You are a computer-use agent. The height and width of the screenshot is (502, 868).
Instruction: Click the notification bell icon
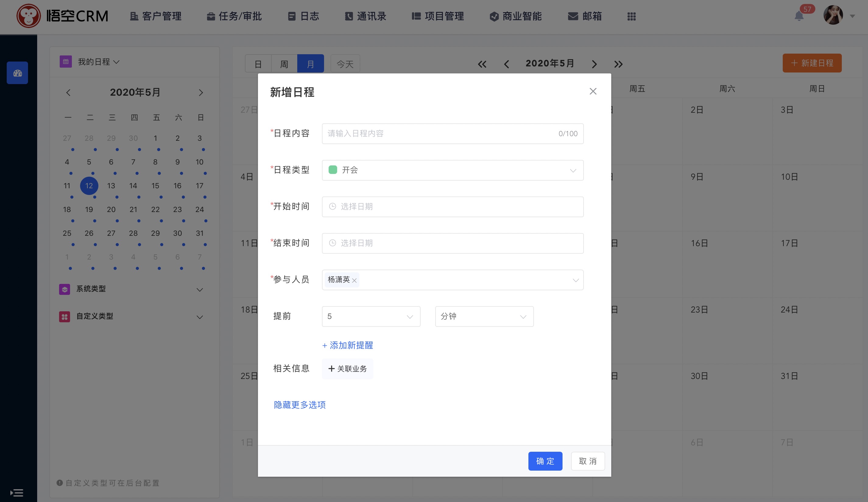(799, 16)
